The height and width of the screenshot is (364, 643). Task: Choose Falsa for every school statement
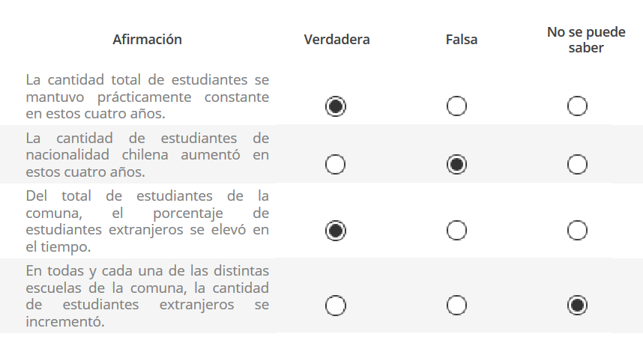pos(456,306)
